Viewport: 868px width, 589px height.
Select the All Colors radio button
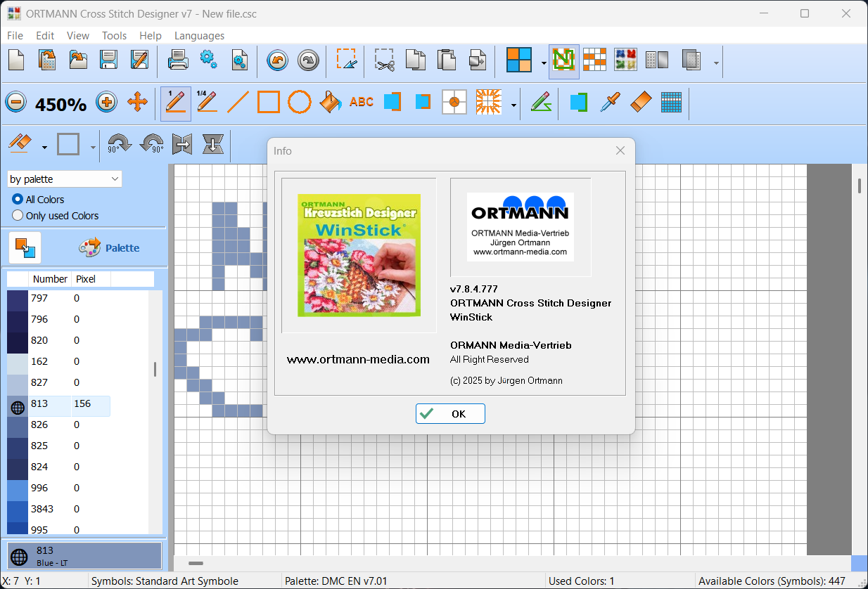click(x=18, y=200)
